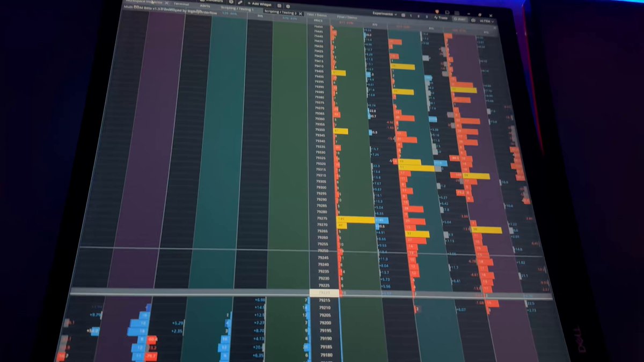Open the chat bubble icon in title bar
Screen dimensions: 644x362
point(447,12)
